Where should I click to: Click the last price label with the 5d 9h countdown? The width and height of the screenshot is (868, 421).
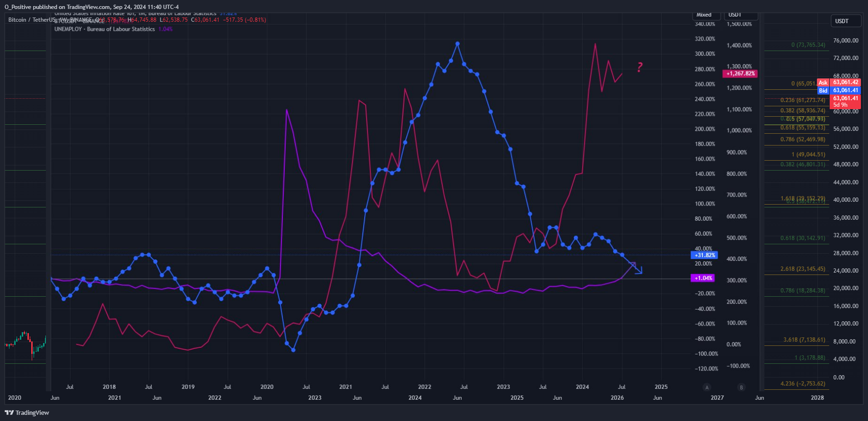[x=846, y=102]
